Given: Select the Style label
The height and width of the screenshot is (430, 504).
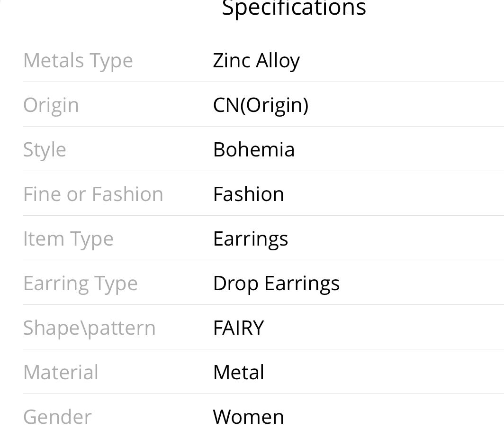Looking at the screenshot, I should [x=45, y=150].
